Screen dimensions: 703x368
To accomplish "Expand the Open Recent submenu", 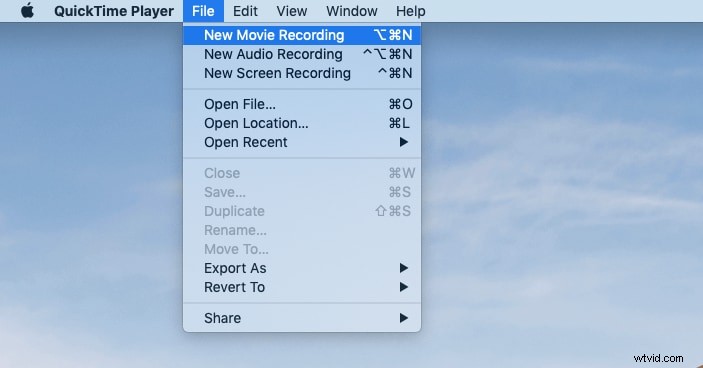I will [302, 142].
